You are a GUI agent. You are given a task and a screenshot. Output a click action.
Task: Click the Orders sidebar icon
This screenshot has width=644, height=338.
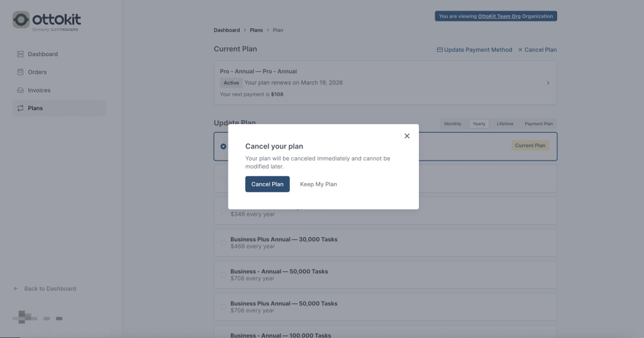20,72
